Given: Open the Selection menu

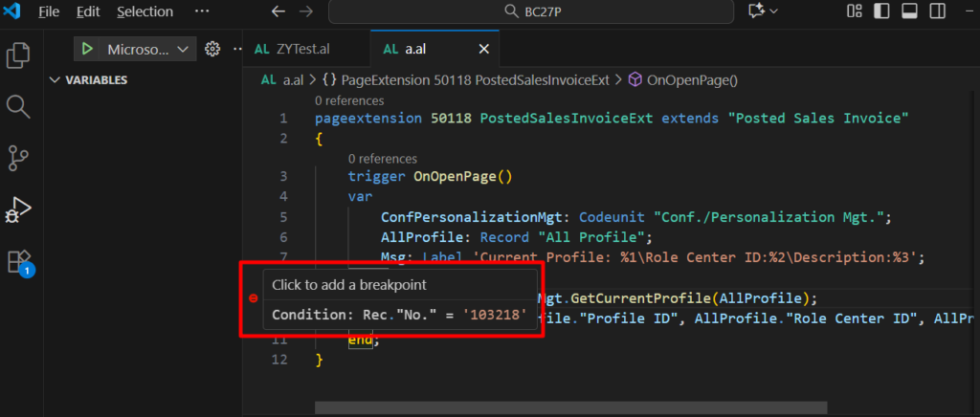Looking at the screenshot, I should pos(145,11).
